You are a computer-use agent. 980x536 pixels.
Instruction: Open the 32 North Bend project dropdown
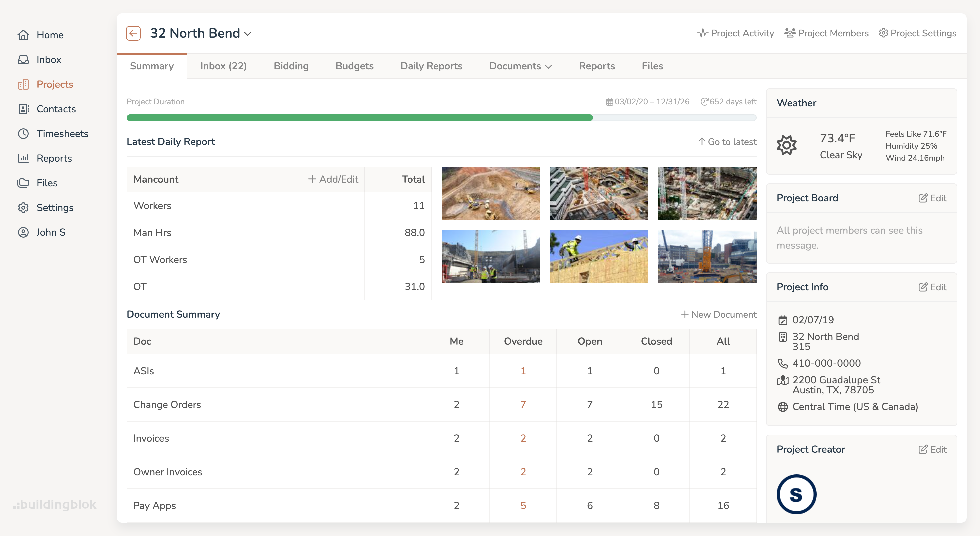248,33
